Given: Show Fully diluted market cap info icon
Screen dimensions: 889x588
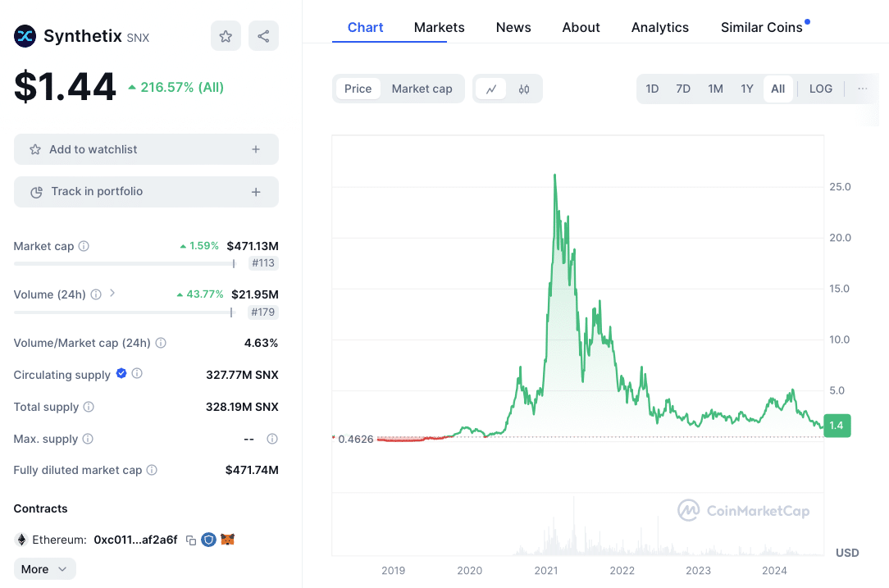Looking at the screenshot, I should (152, 470).
